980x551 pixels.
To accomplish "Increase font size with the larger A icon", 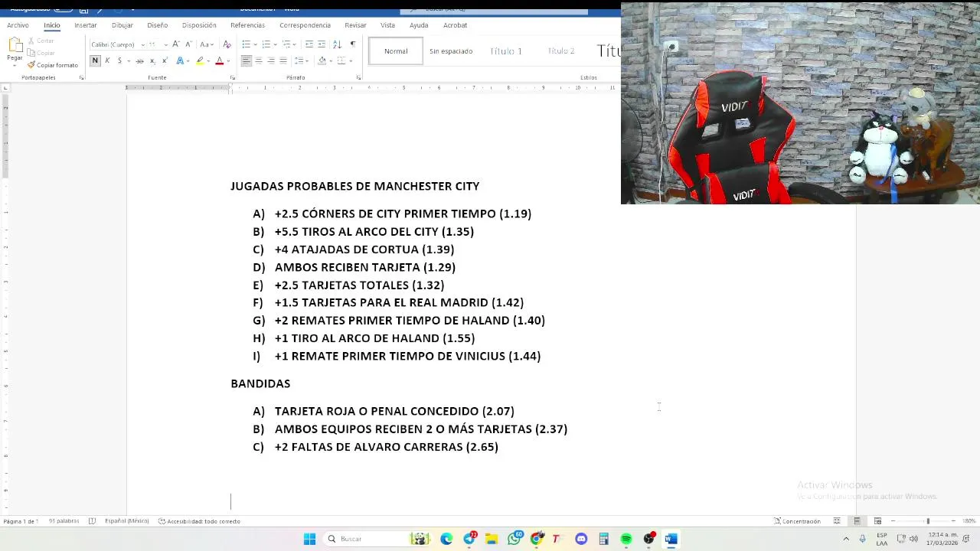I will coord(176,44).
